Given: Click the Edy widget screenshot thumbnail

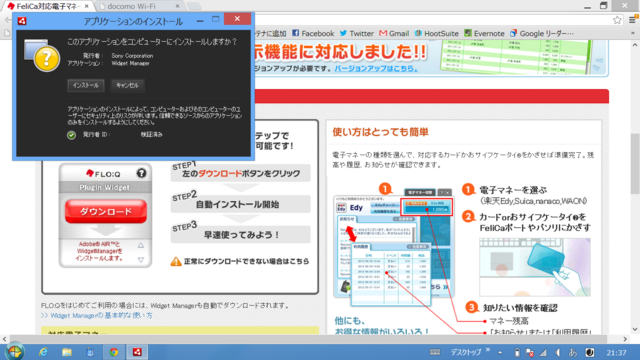Looking at the screenshot, I should tap(393, 247).
